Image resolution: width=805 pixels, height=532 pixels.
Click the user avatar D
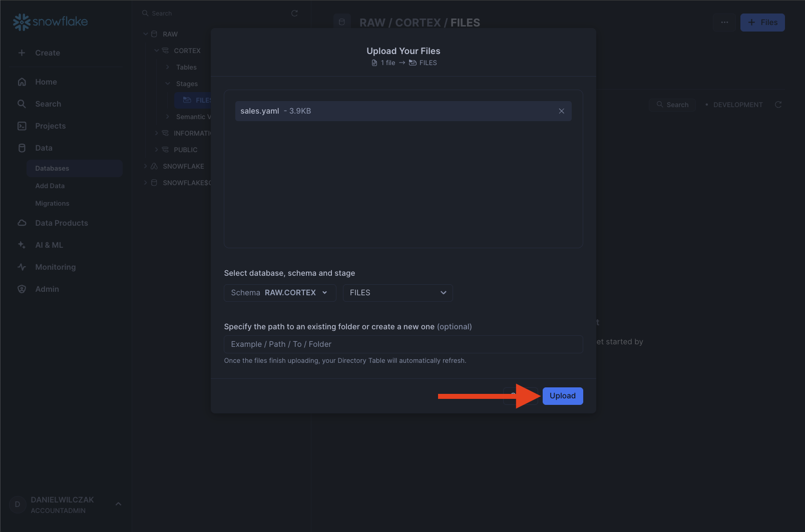click(18, 504)
